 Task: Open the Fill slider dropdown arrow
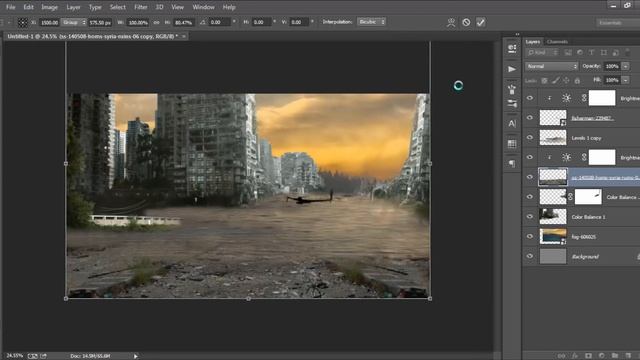[625, 80]
